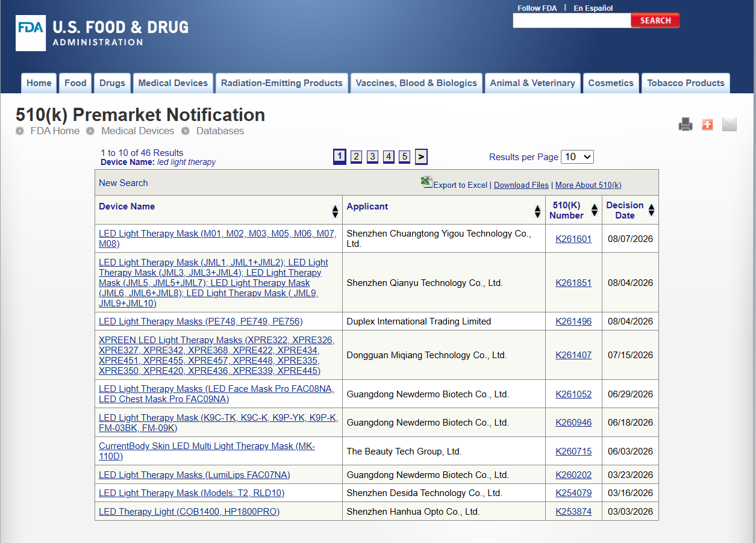Image resolution: width=756 pixels, height=543 pixels.
Task: Click the New Search link
Action: [123, 183]
